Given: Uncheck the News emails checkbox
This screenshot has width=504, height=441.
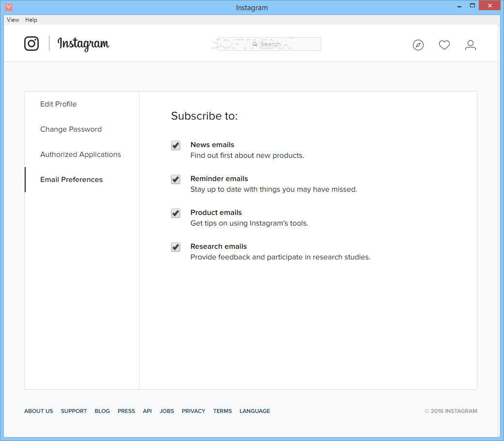Looking at the screenshot, I should coord(175,145).
